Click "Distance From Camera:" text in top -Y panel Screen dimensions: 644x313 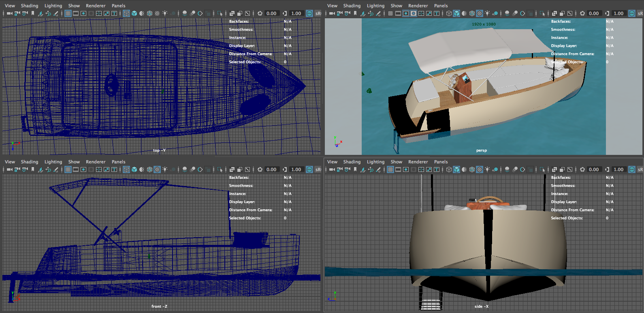[x=251, y=54]
